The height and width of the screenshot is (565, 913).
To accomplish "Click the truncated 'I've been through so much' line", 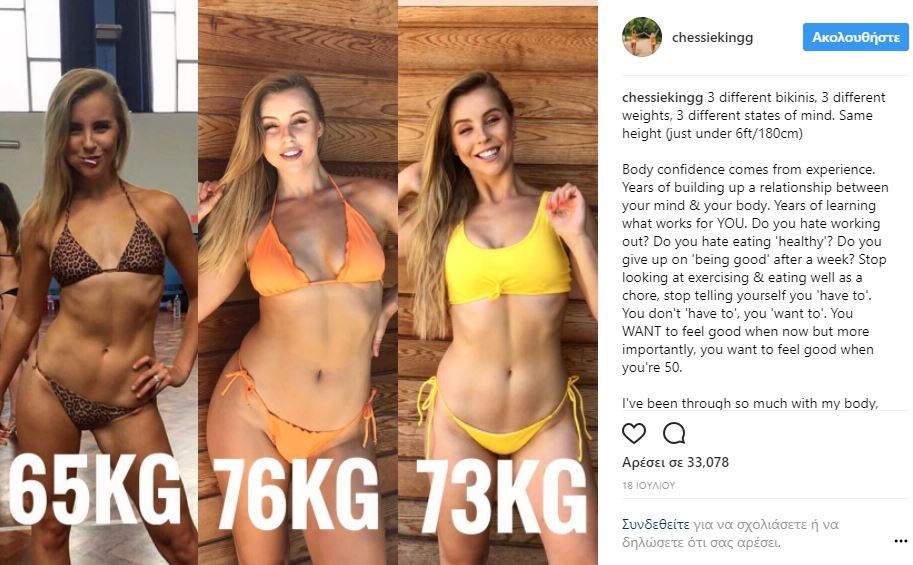I will click(750, 403).
